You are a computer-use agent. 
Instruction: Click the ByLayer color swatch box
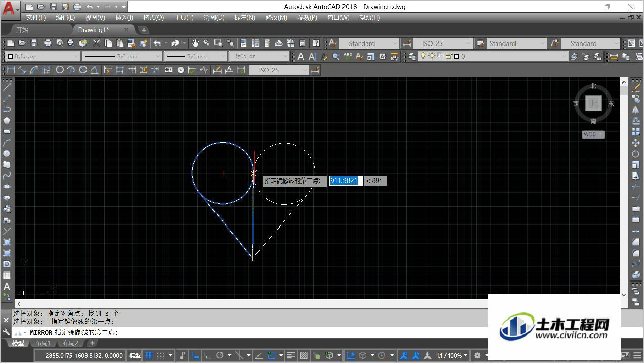[10, 56]
